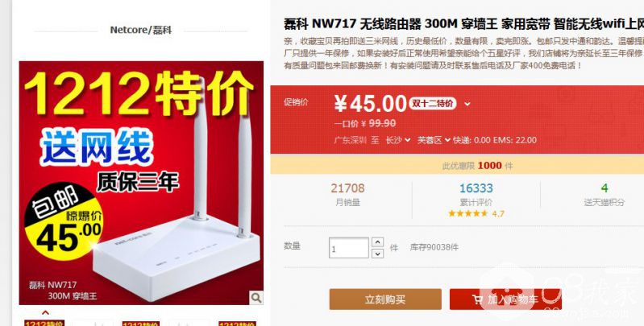Click the shopping cart icon in 加入购物车
644x326 pixels.
click(478, 299)
